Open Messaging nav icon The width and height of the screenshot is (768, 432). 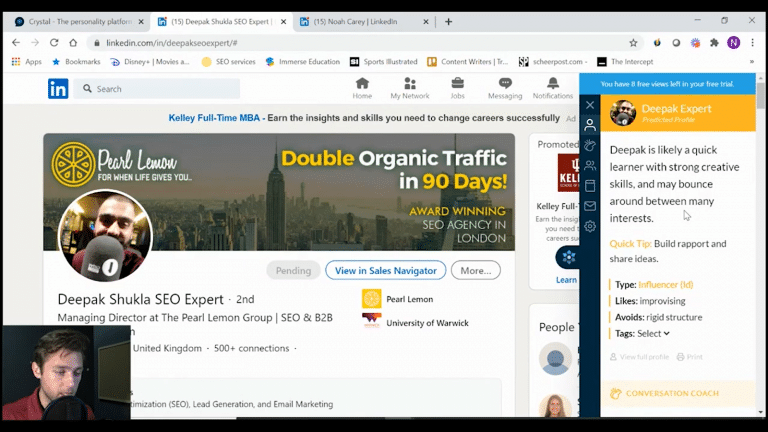(x=505, y=89)
